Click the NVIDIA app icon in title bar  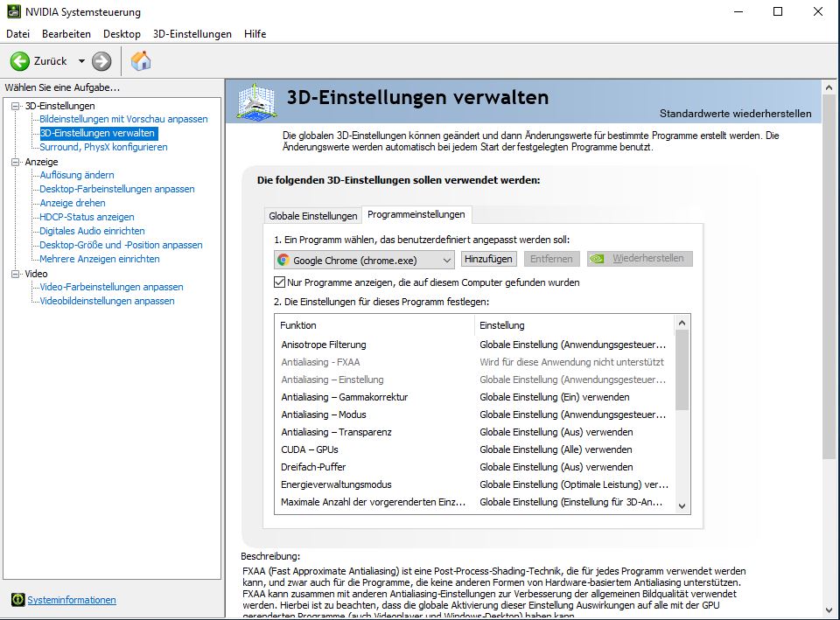[14, 11]
